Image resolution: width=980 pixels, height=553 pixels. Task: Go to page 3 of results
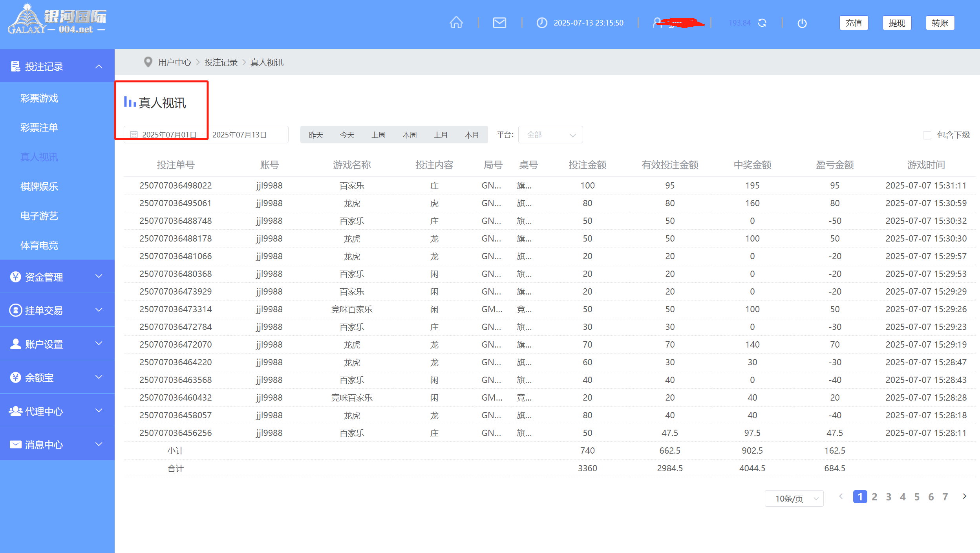(889, 497)
